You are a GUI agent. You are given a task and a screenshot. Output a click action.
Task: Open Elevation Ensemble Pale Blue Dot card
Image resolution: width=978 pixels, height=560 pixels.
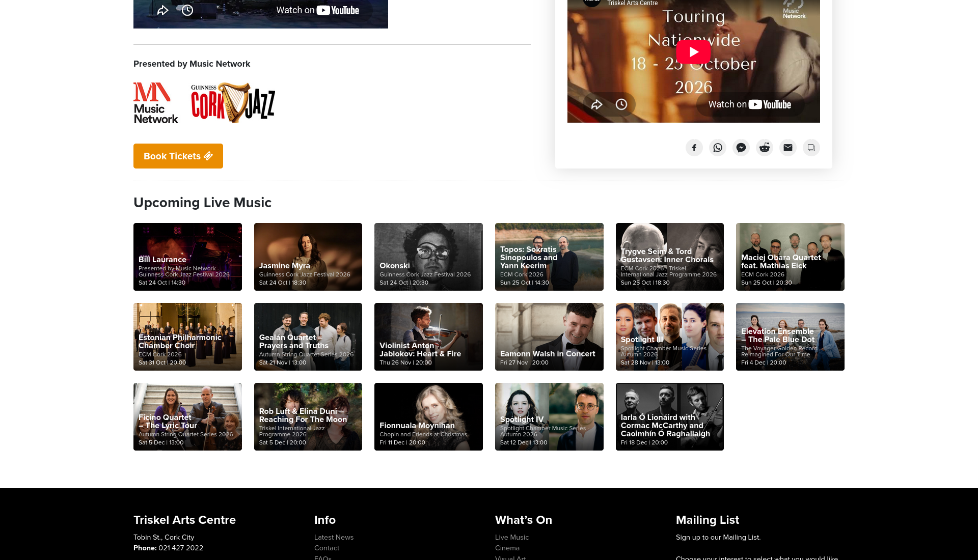(790, 337)
